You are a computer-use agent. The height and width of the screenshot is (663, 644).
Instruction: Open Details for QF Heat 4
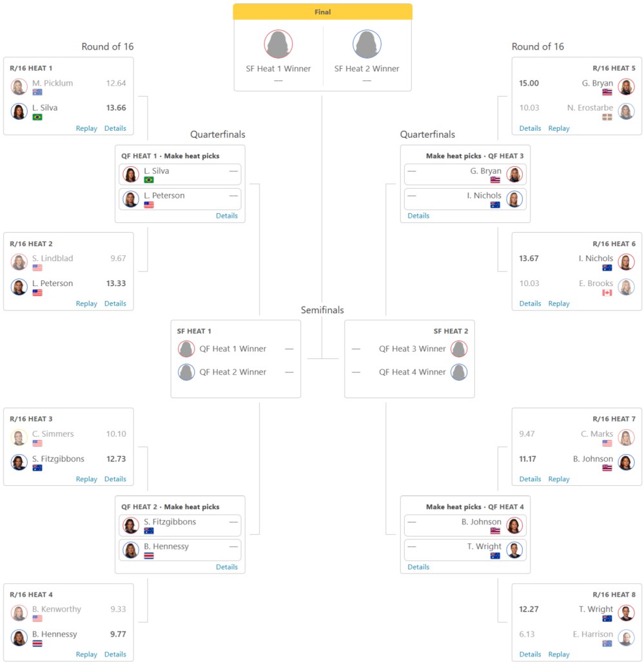[x=418, y=567]
